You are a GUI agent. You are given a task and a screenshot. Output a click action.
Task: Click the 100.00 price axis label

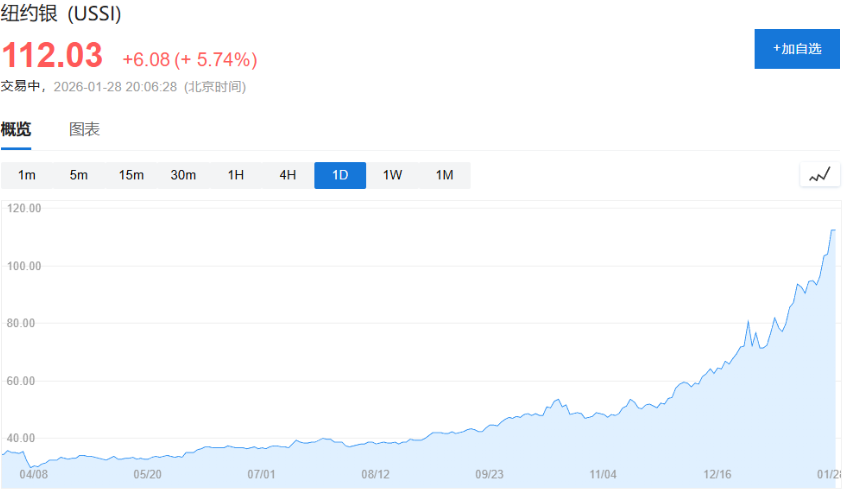23,266
